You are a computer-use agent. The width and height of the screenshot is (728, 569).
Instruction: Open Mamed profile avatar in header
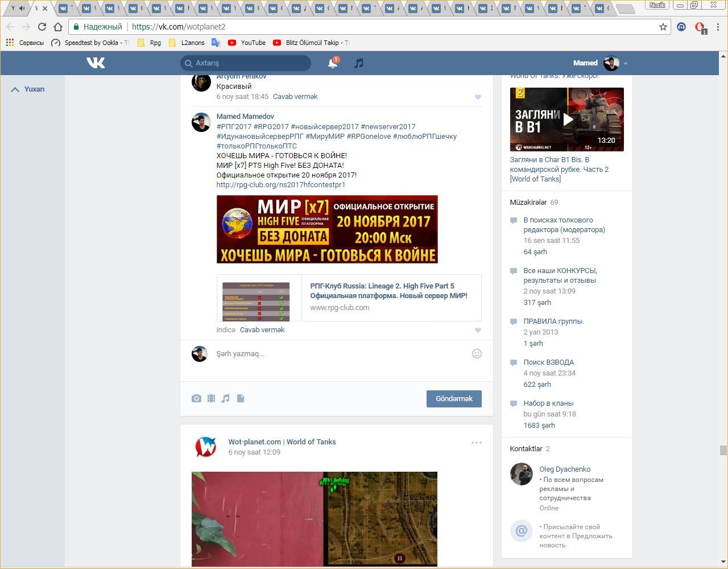click(611, 63)
